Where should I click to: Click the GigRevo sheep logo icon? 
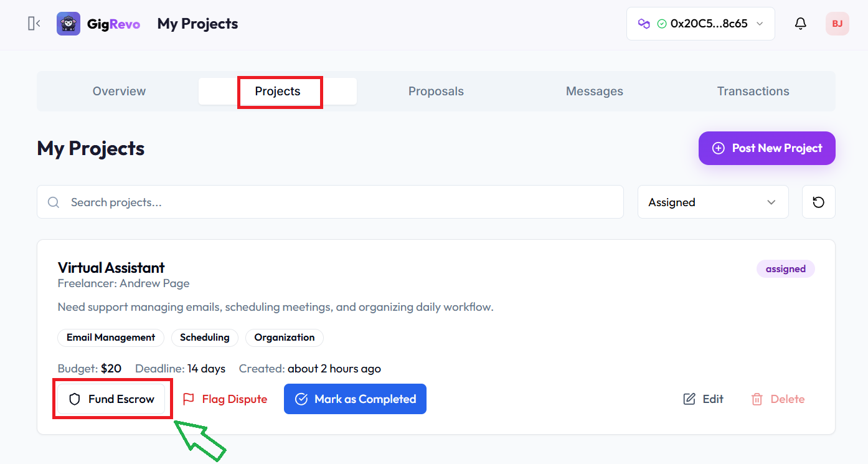(68, 23)
